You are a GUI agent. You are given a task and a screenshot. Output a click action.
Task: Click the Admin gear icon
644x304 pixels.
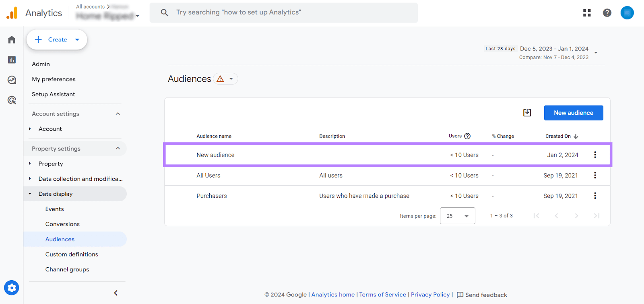(x=12, y=287)
